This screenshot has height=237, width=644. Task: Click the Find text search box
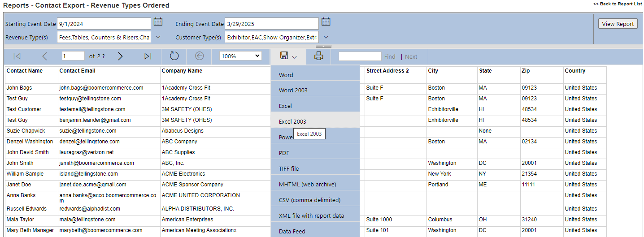click(x=360, y=56)
